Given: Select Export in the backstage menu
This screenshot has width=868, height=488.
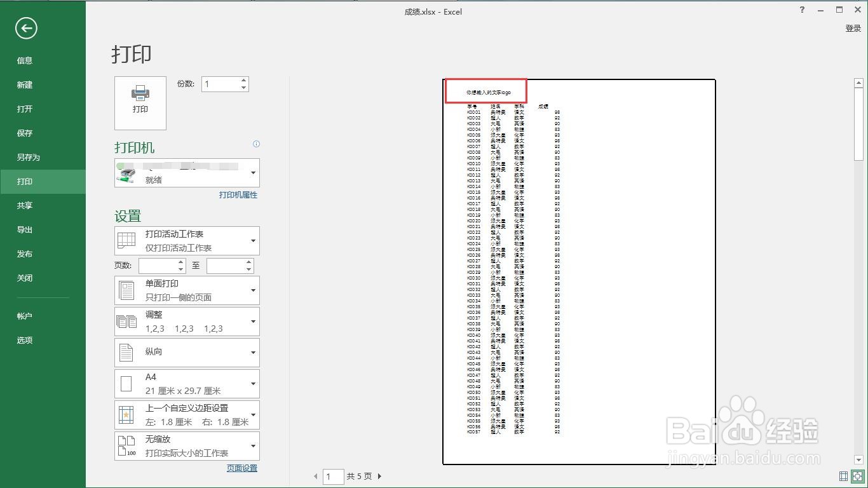Looking at the screenshot, I should click(x=43, y=229).
